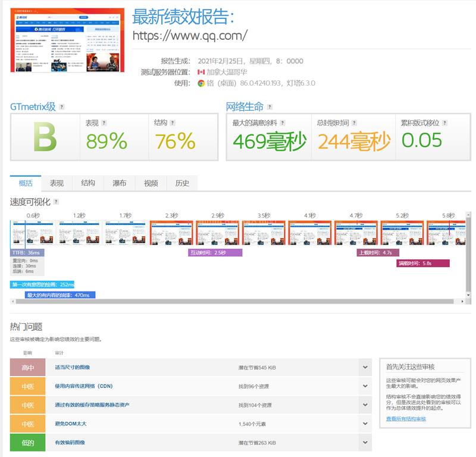Expand the 适当尺寸的图像 audit row
The height and width of the screenshot is (457, 476).
[365, 368]
